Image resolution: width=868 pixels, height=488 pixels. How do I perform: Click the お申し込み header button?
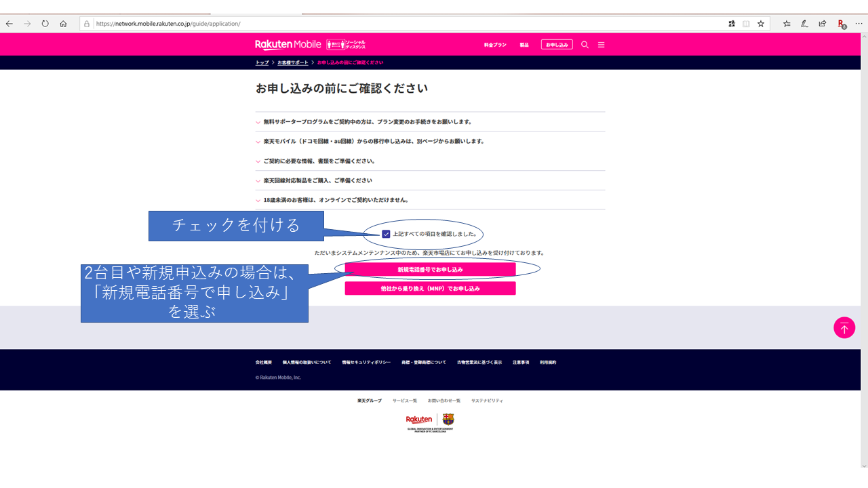click(557, 45)
